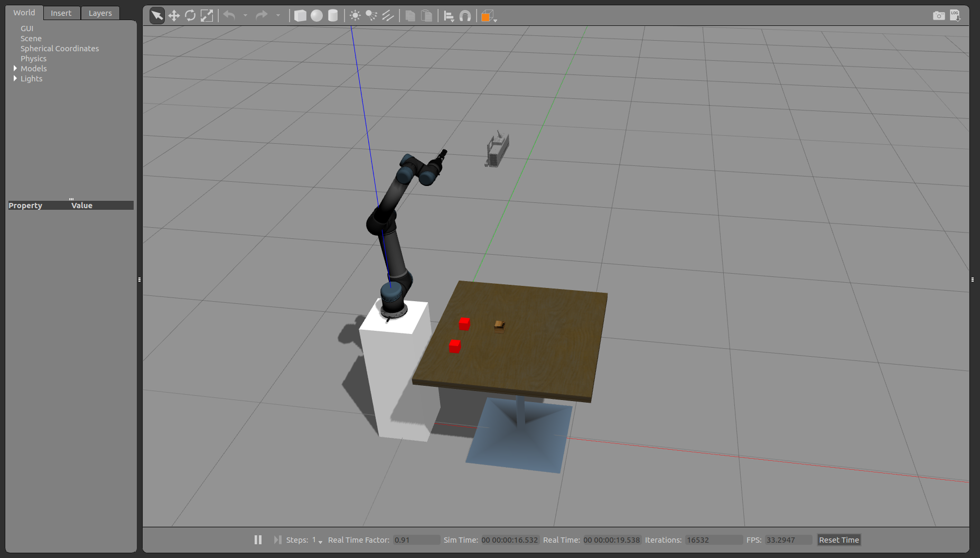This screenshot has height=558, width=980.
Task: Select the Translate mode tool
Action: tap(174, 16)
